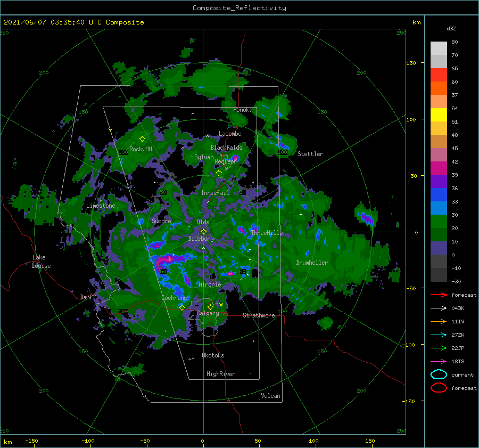
Task: Click the Innisfail city label
Action: pyautogui.click(x=215, y=193)
